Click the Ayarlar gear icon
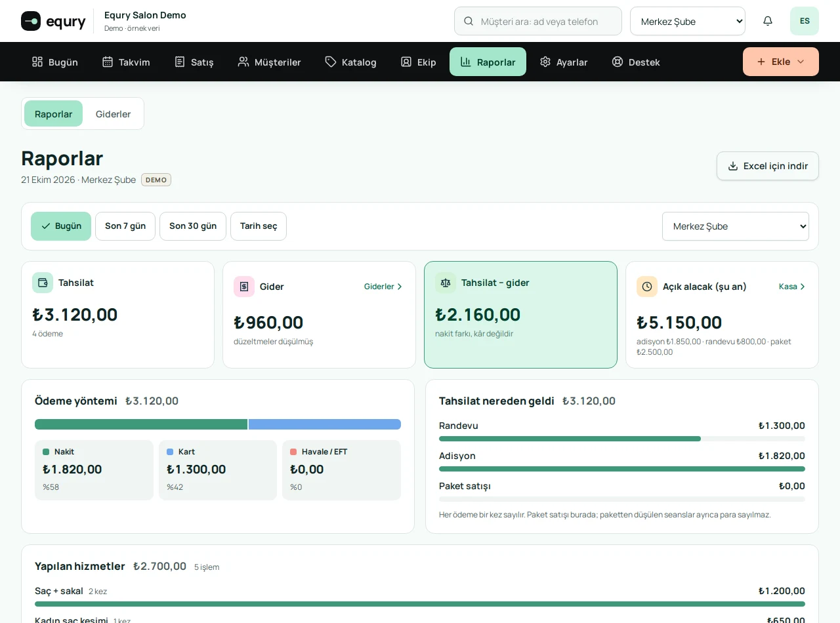Screen dimensions: 840x623 pyautogui.click(x=545, y=62)
